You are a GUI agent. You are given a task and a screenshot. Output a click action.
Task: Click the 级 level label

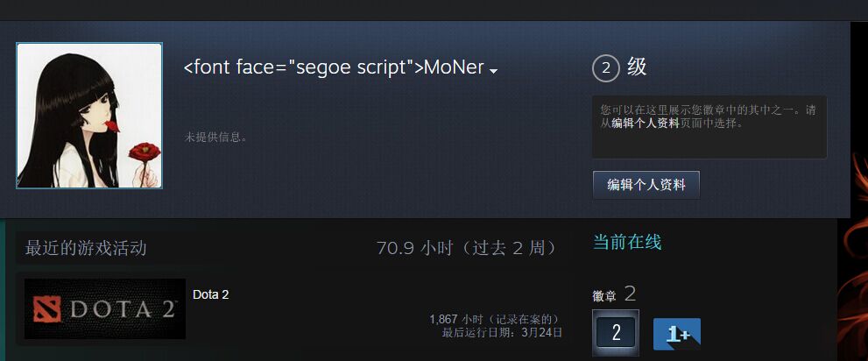(637, 67)
